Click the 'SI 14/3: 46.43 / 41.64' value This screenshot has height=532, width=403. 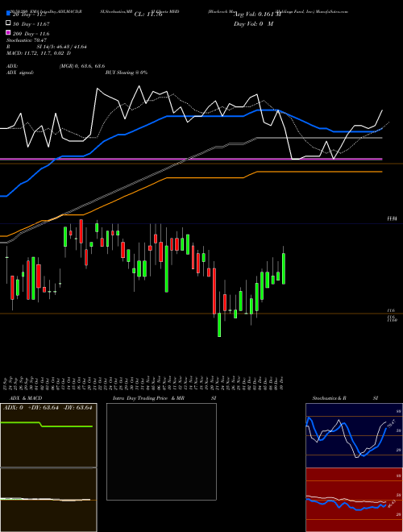tap(62, 47)
